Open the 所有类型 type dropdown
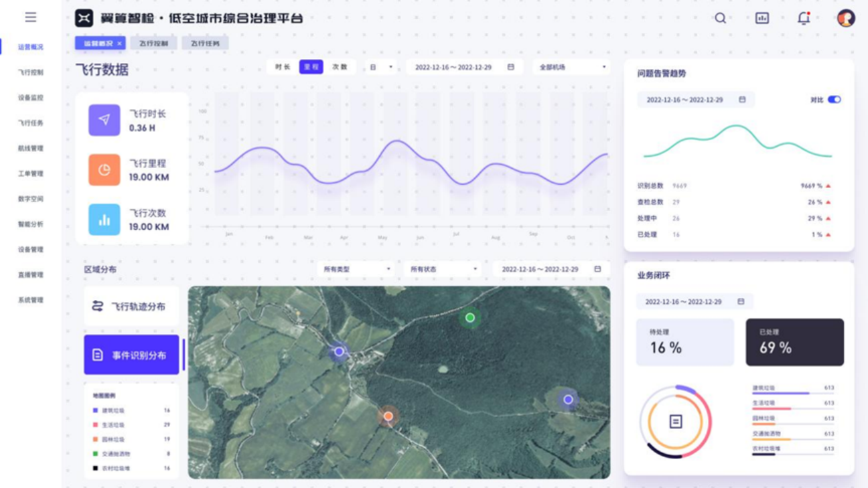Viewport: 868px width, 488px height. [x=356, y=269]
